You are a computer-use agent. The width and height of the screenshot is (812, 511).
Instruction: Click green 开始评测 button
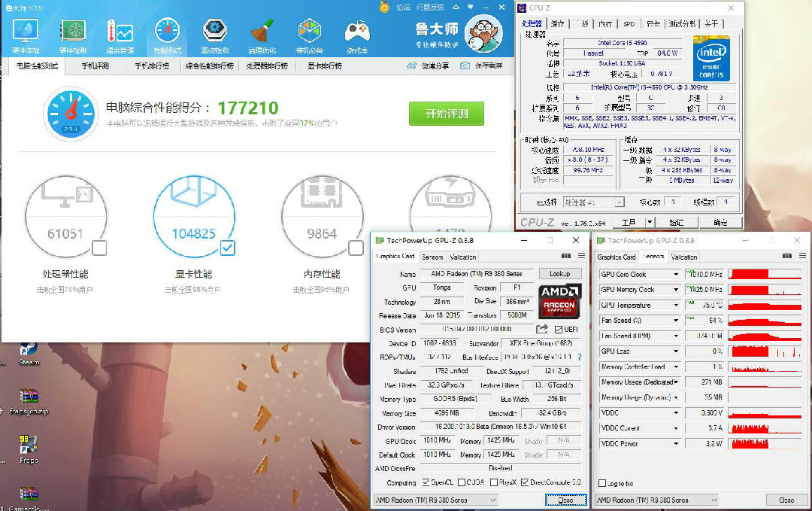click(x=447, y=114)
